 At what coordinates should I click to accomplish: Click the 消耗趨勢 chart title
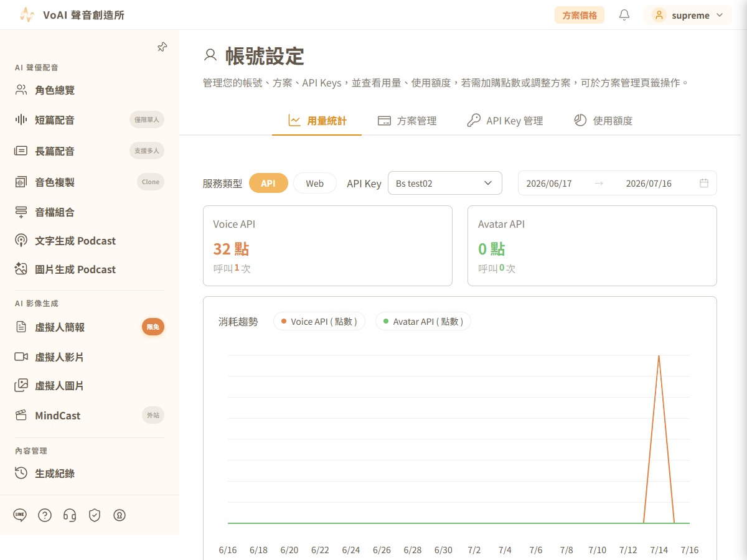tap(238, 322)
